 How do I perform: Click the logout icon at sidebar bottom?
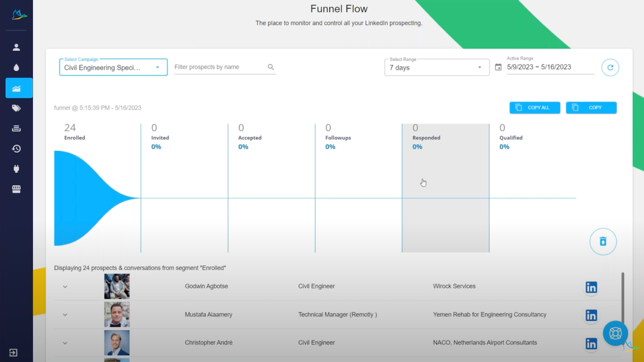tap(13, 352)
